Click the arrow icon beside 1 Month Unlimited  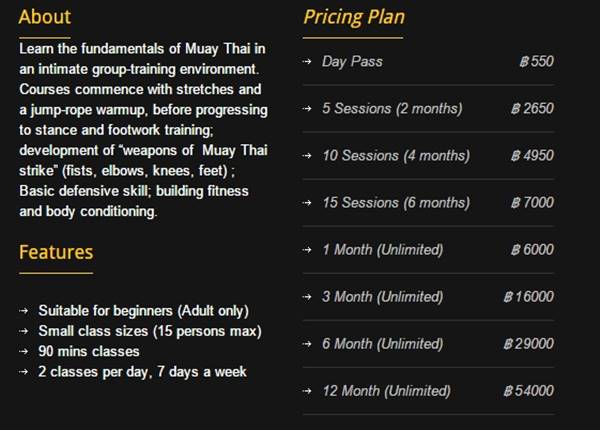307,250
